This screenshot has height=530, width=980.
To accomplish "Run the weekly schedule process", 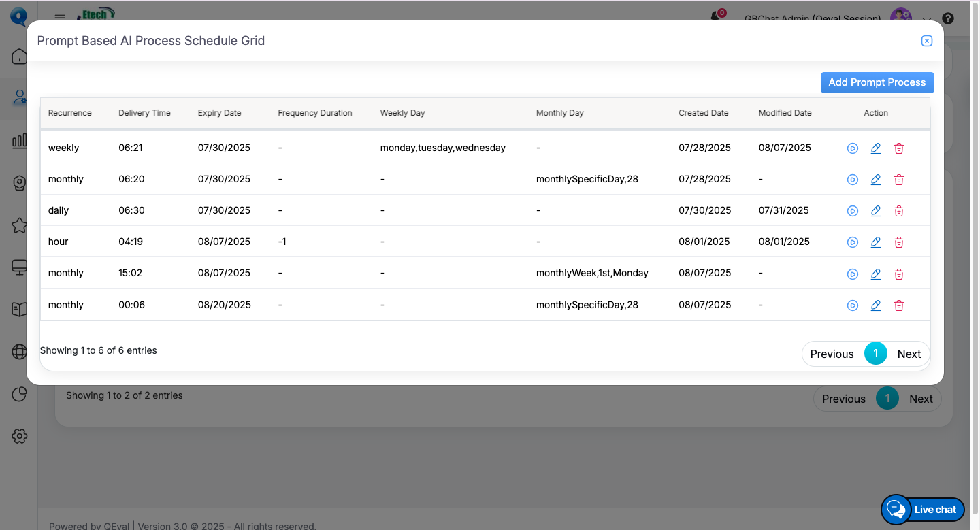I will point(852,148).
